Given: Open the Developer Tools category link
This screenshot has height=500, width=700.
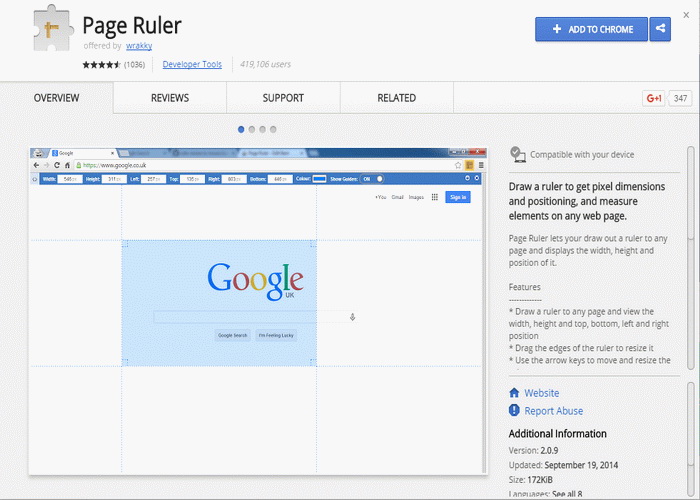Looking at the screenshot, I should point(192,64).
